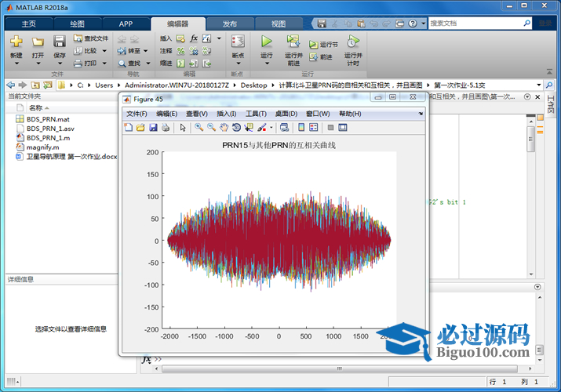Select the zoom out tool in Figure 45
Viewport: 561px width, 392px height.
[211, 128]
